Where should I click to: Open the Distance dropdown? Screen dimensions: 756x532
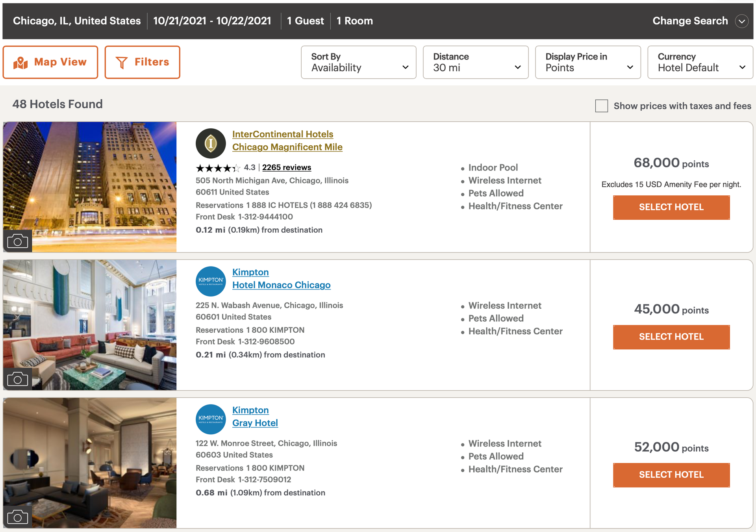tap(518, 67)
